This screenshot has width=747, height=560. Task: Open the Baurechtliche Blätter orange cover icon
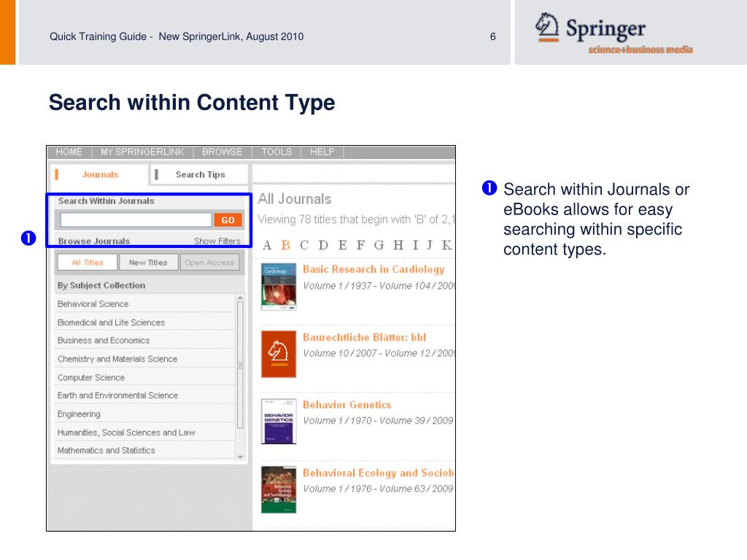(279, 354)
